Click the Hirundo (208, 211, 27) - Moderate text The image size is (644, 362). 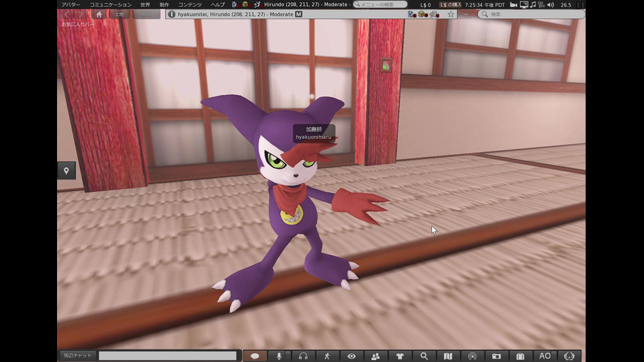point(306,5)
